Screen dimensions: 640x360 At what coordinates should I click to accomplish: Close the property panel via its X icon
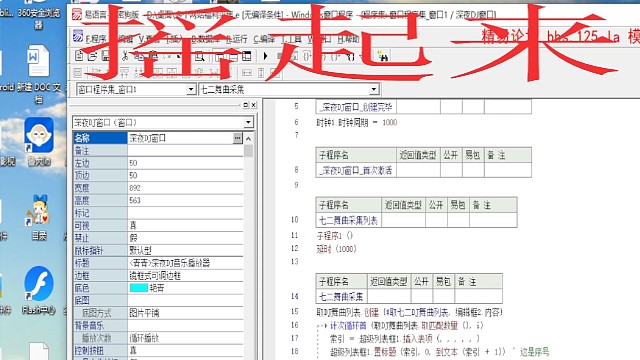point(253,105)
